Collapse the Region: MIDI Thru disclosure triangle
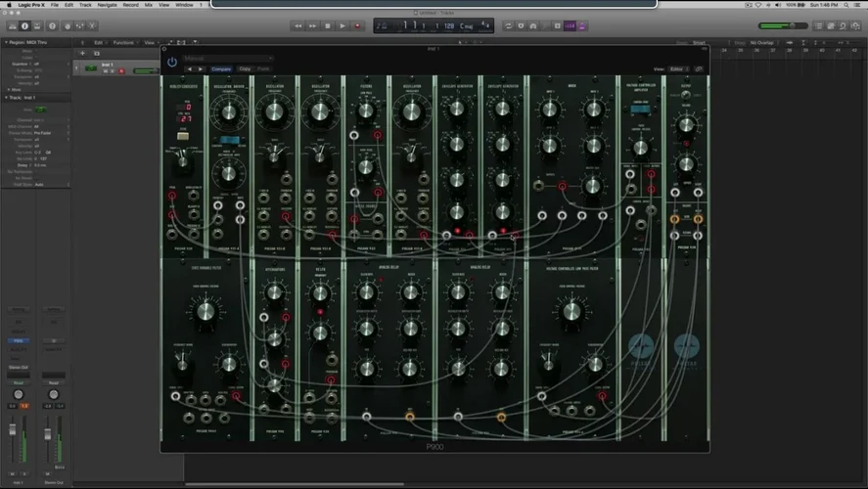The image size is (868, 489). [x=6, y=42]
